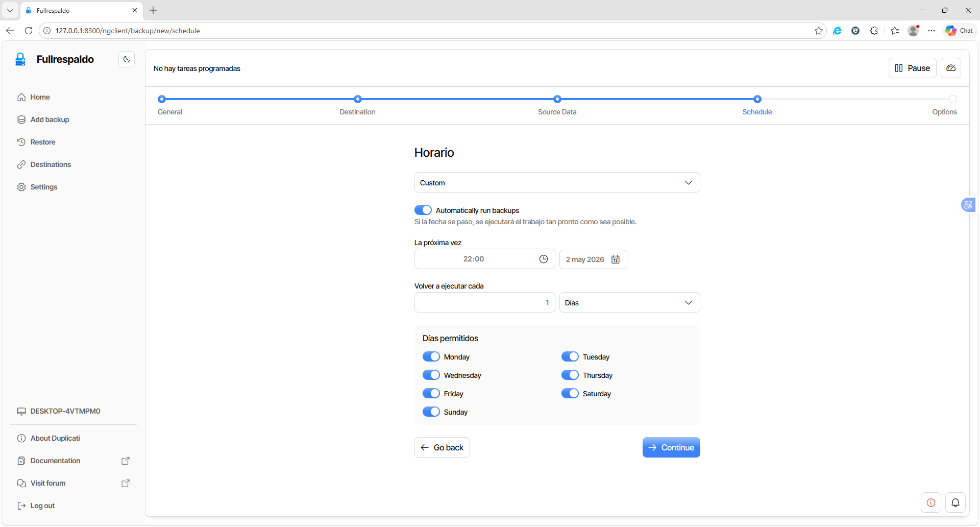
Task: Click the red info alert icon
Action: [x=931, y=502]
